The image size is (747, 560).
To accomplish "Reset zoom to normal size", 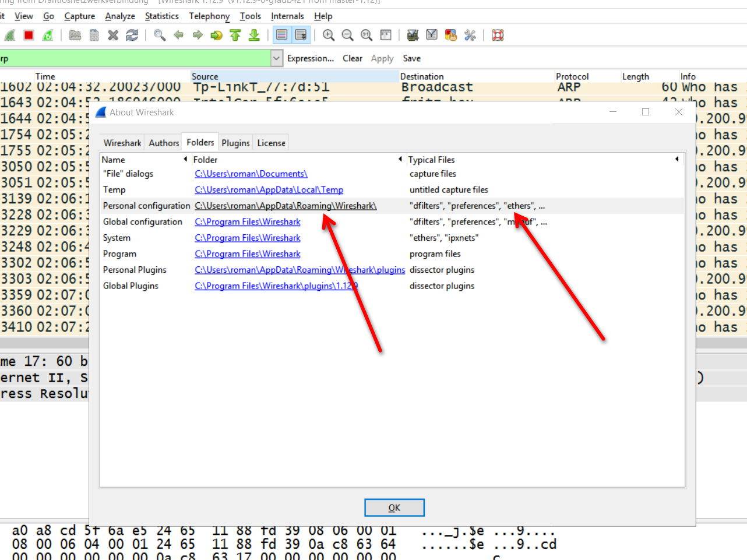I will 367,36.
